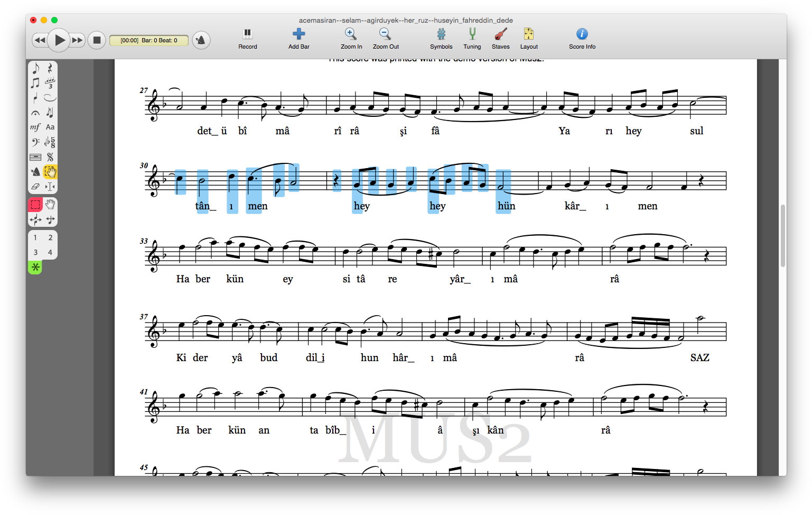This screenshot has height=515, width=812.
Task: Choose the key and time signature tool
Action: pyautogui.click(x=50, y=142)
